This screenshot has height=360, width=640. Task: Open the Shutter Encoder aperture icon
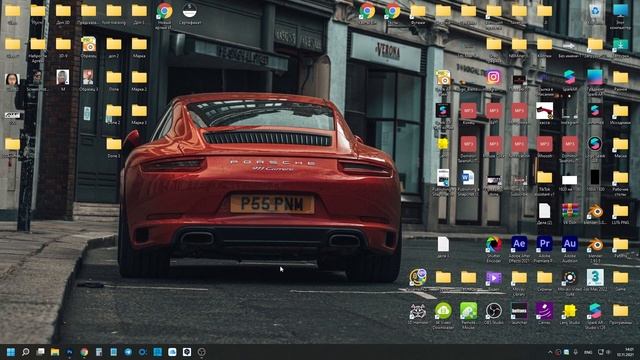tap(493, 244)
